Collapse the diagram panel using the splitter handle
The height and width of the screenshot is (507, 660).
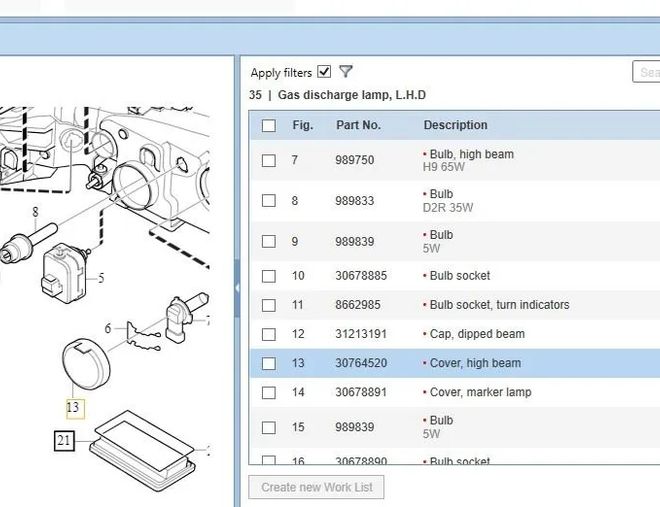tap(237, 287)
